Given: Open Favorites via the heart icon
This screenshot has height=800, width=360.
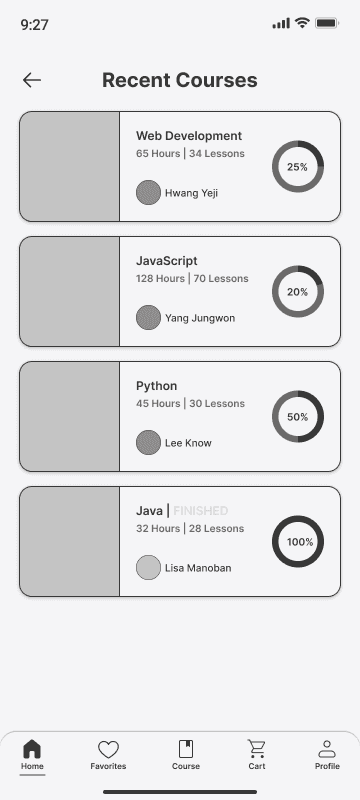Looking at the screenshot, I should (108, 749).
